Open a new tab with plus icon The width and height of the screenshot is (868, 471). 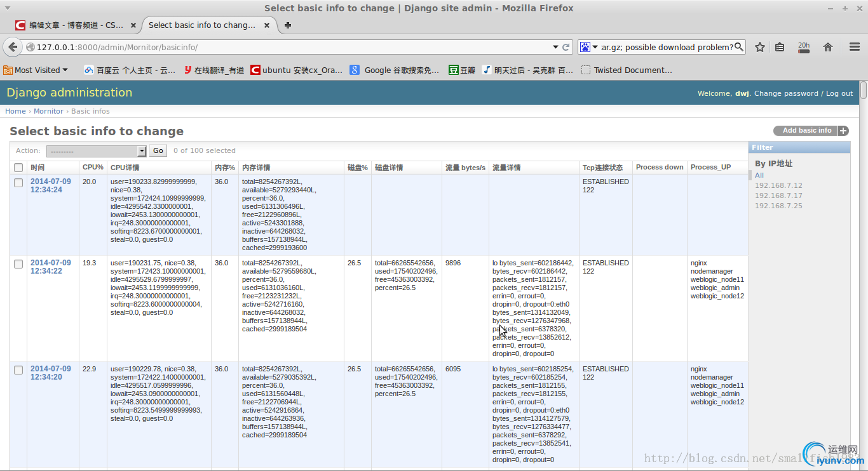point(288,25)
